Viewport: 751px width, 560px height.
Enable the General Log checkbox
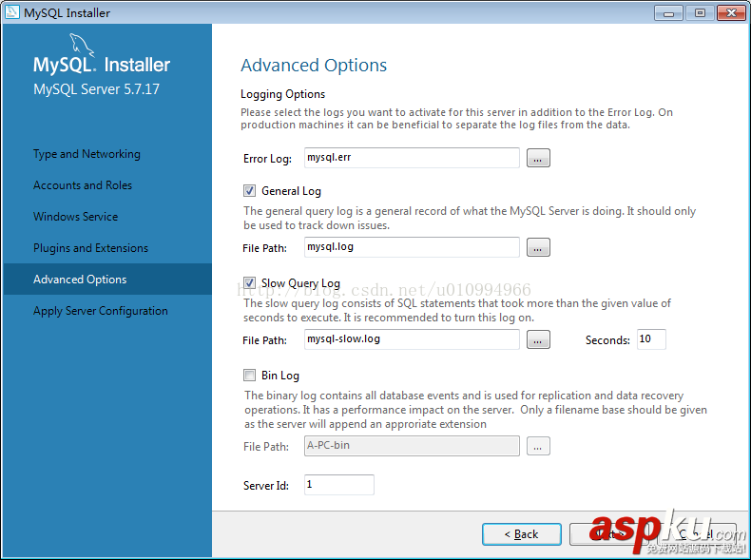tap(249, 191)
